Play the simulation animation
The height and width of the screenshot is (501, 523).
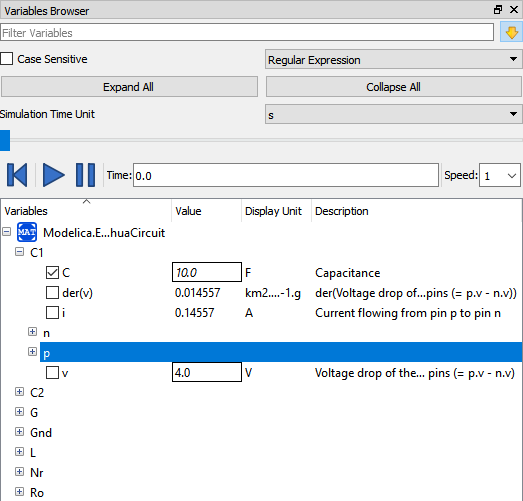click(53, 175)
